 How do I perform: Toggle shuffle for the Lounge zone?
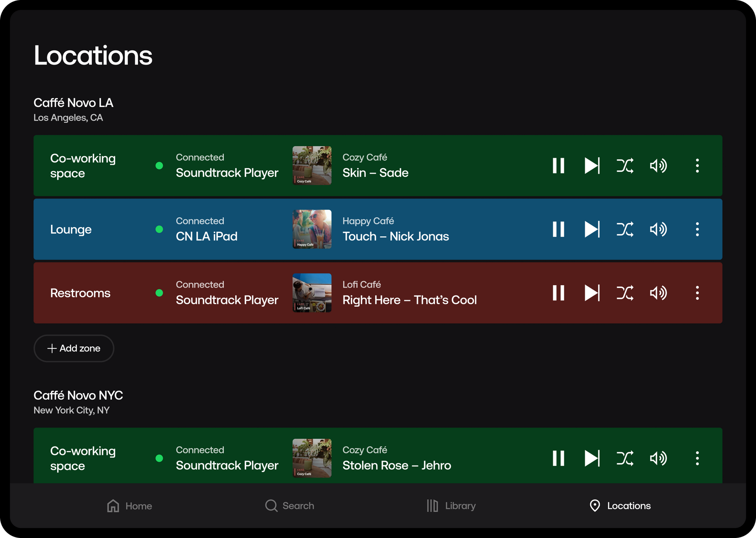coord(625,229)
